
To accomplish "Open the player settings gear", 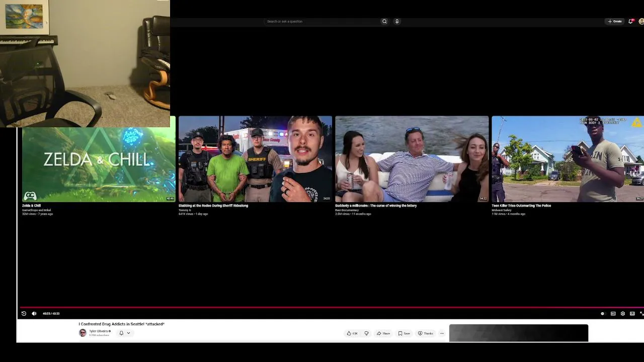I will [622, 314].
